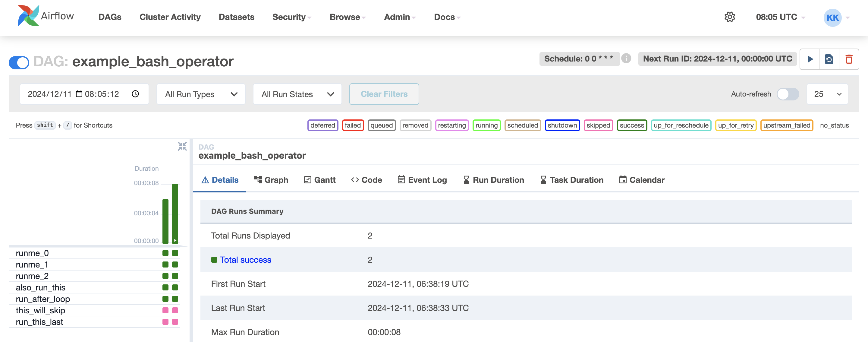Click the schedule info icon
This screenshot has width=868, height=342.
626,59
